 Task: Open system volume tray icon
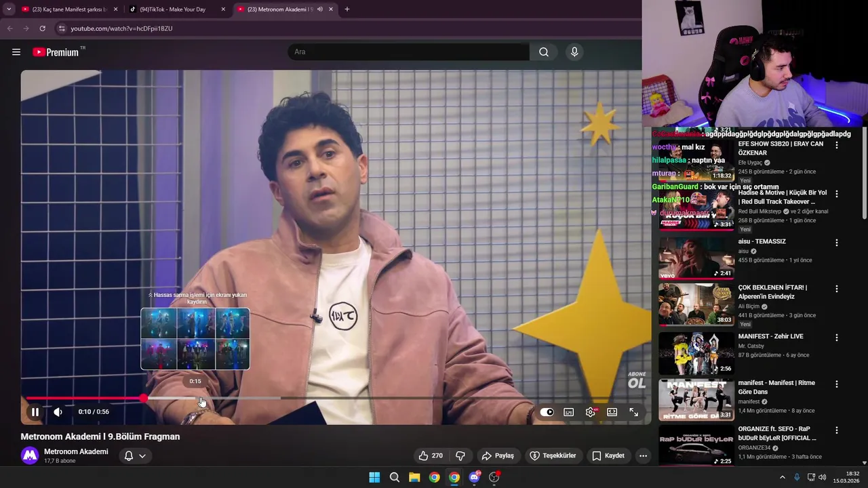click(x=823, y=477)
